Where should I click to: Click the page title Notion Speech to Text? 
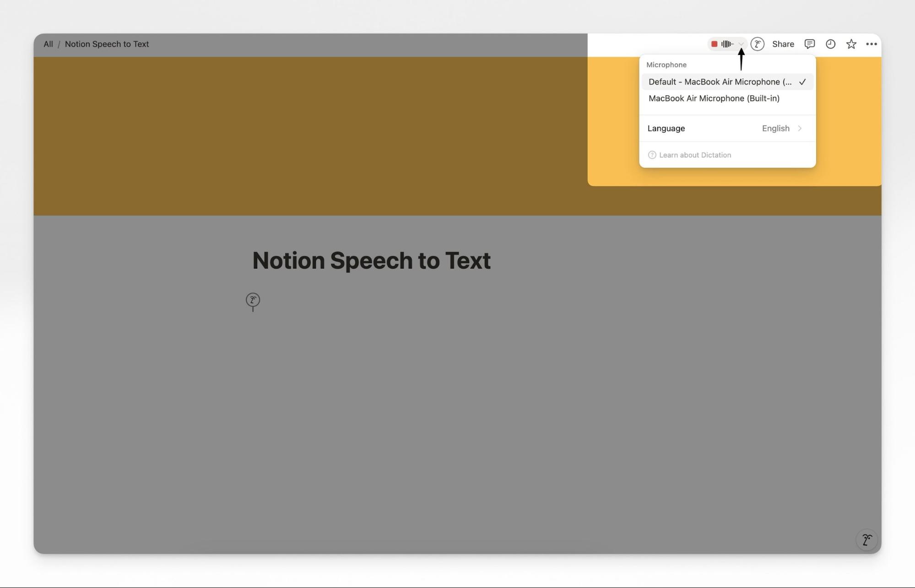(372, 260)
